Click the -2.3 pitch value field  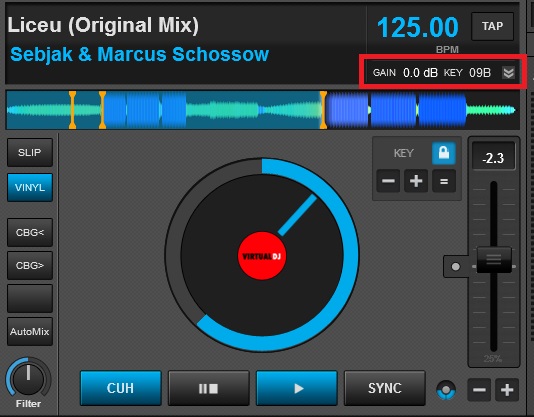click(493, 157)
